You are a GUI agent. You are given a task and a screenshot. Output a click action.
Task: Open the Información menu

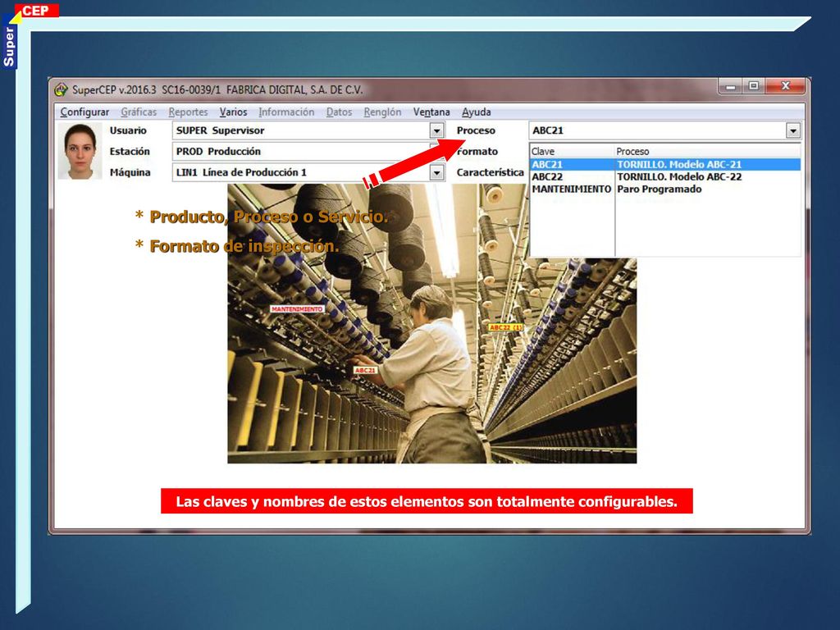pos(286,112)
